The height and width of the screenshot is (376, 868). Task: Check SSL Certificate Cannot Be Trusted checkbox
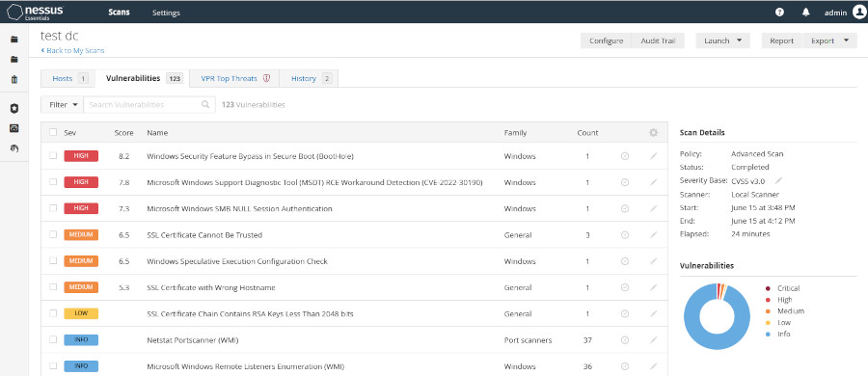53,234
